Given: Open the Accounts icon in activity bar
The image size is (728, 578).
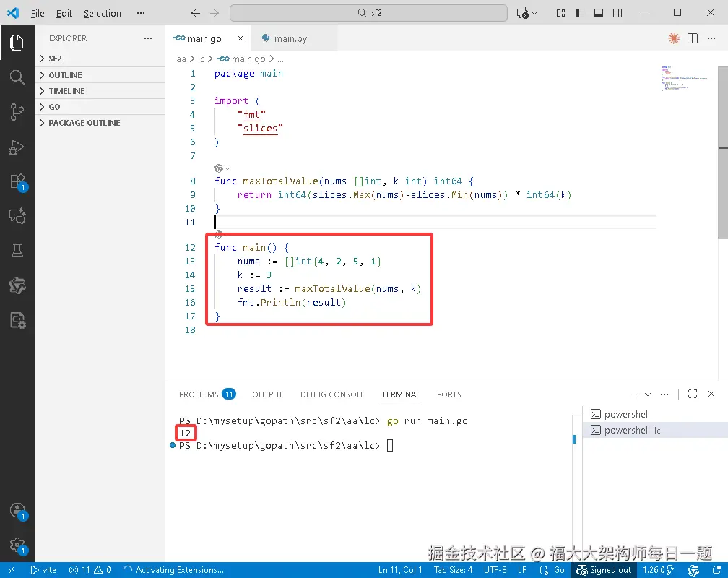Looking at the screenshot, I should pyautogui.click(x=17, y=510).
